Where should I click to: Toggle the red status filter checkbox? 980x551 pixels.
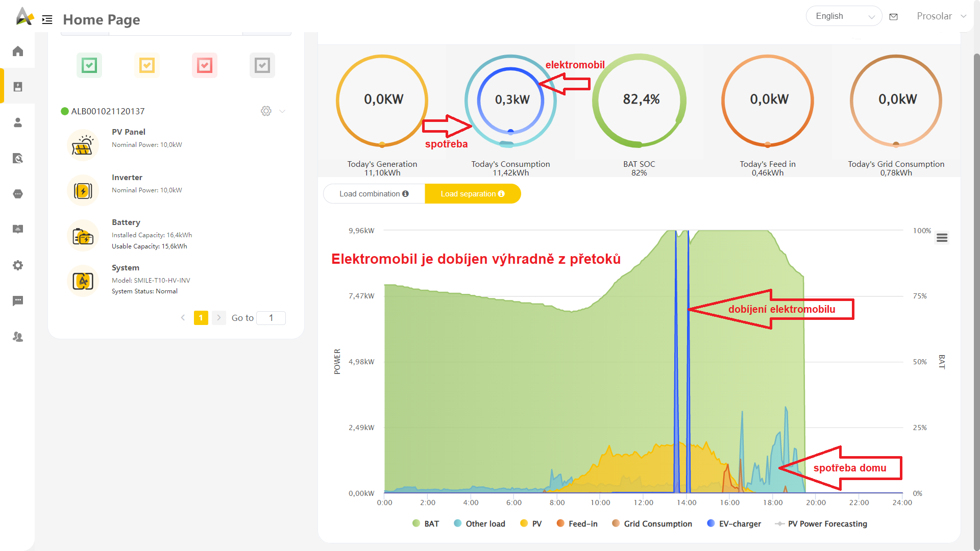click(205, 65)
